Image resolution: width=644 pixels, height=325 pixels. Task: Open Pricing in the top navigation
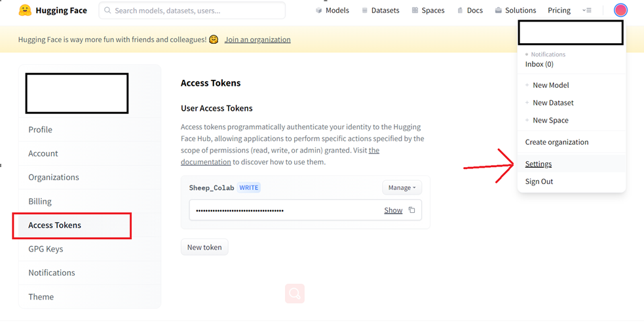click(x=559, y=10)
